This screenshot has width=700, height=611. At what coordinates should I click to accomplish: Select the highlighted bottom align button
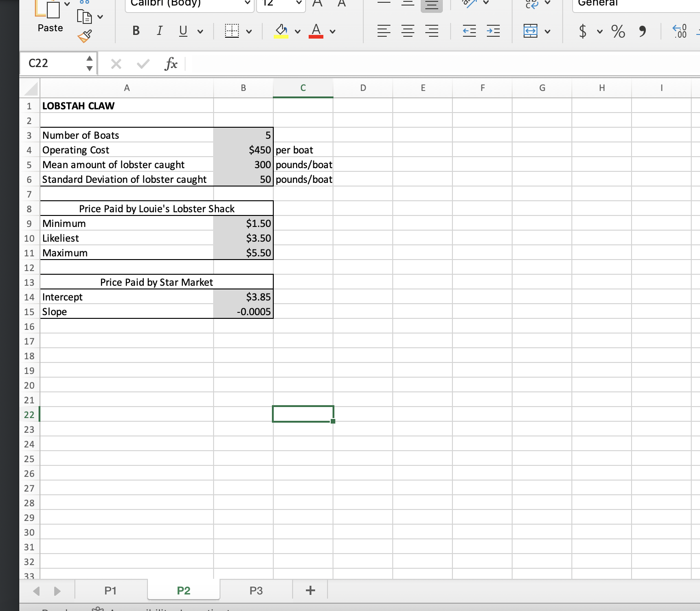click(432, 5)
